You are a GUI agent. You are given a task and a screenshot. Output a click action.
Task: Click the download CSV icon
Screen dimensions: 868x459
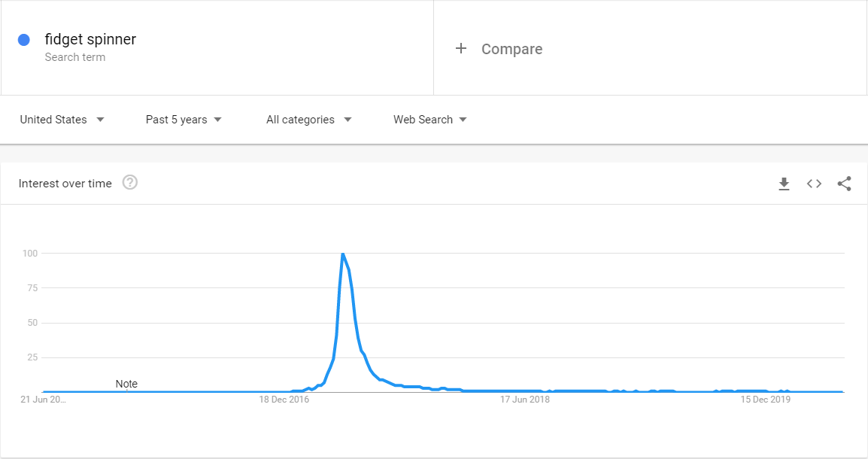tap(784, 184)
